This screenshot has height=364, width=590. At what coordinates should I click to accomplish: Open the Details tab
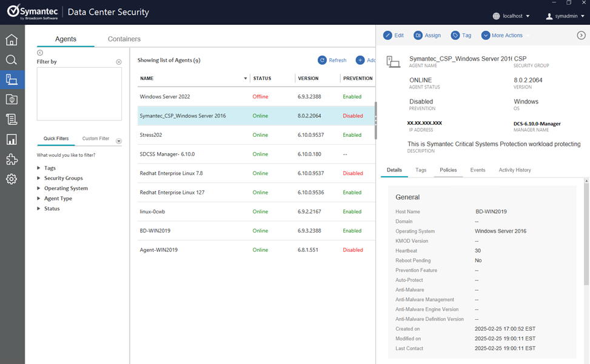click(x=394, y=170)
